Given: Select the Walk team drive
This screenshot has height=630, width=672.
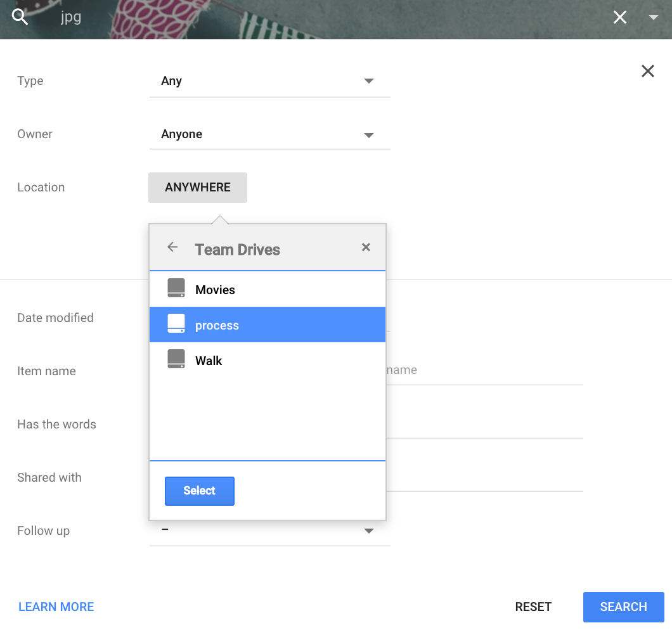Looking at the screenshot, I should pos(210,360).
